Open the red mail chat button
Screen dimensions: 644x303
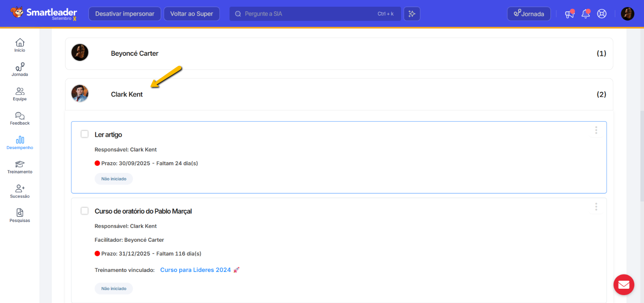(x=623, y=285)
